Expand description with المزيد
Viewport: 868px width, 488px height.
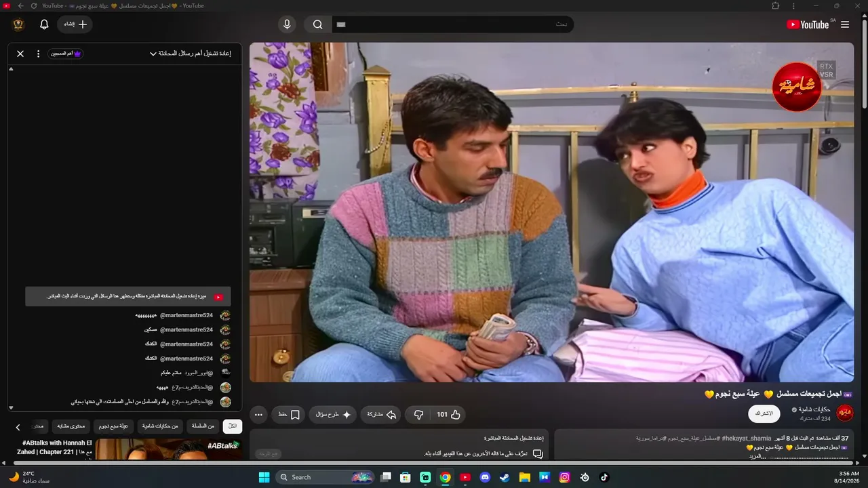tap(757, 456)
